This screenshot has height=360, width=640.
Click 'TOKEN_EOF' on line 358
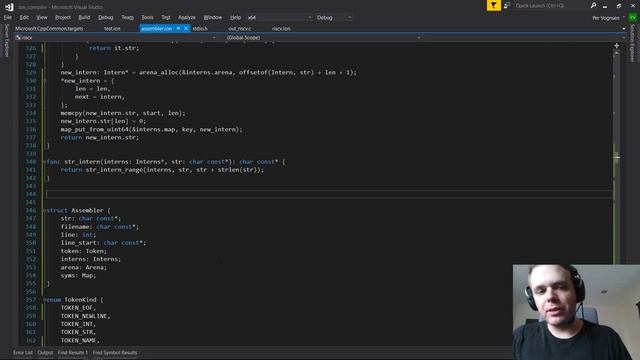click(77, 308)
